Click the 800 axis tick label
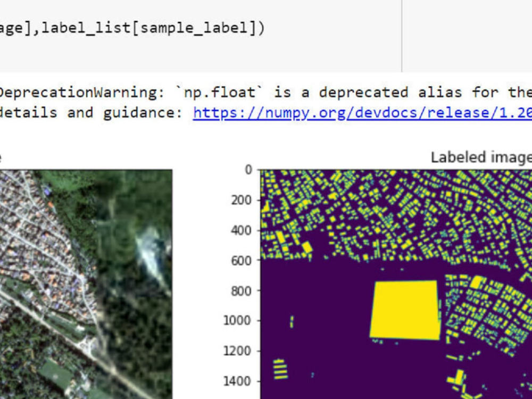This screenshot has height=399, width=532. pyautogui.click(x=242, y=291)
